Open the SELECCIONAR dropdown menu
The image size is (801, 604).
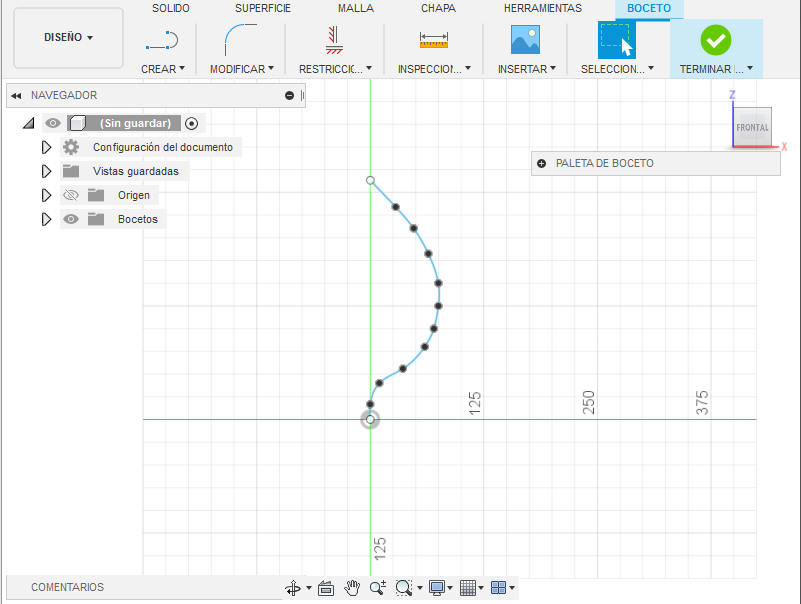[x=617, y=69]
